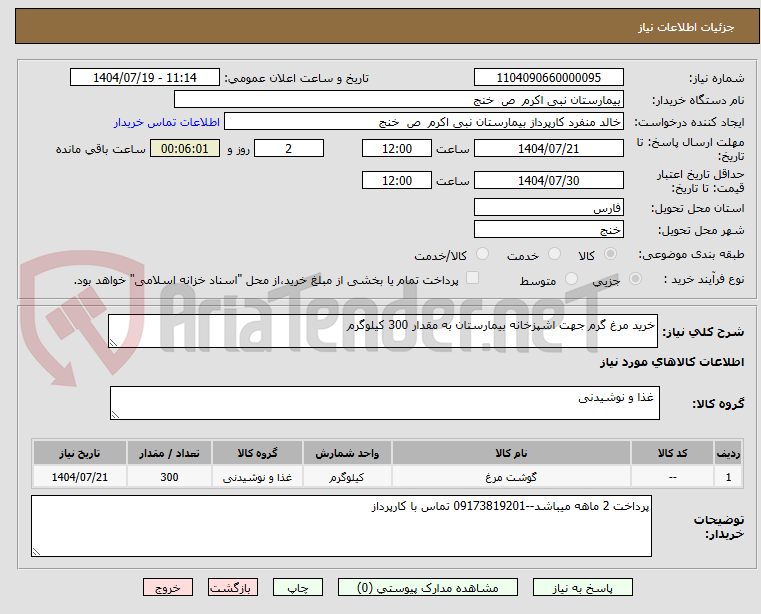This screenshot has height=614, width=761.
Task: Toggle اسناد خزانه اسلامی payment checkbox
Action: pyautogui.click(x=472, y=278)
